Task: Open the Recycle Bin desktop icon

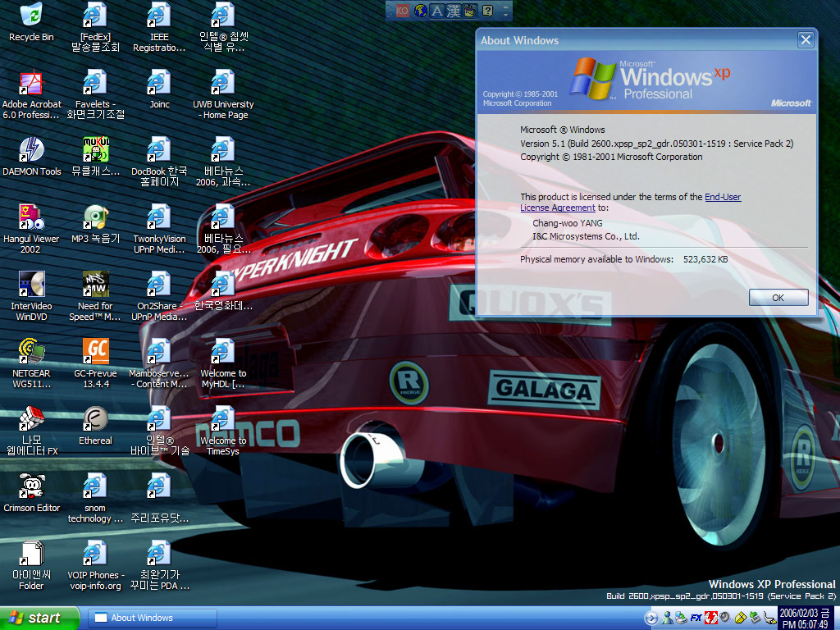Action: click(31, 16)
